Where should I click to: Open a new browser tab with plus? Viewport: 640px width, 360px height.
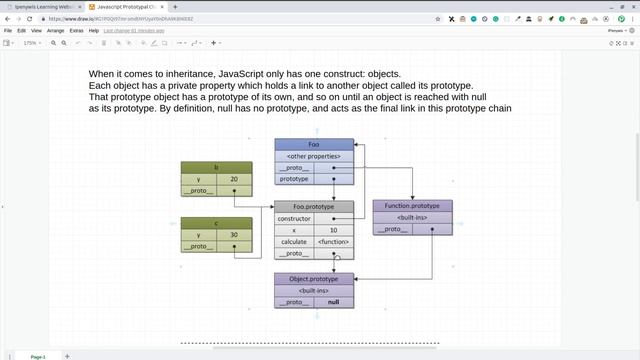coord(175,7)
